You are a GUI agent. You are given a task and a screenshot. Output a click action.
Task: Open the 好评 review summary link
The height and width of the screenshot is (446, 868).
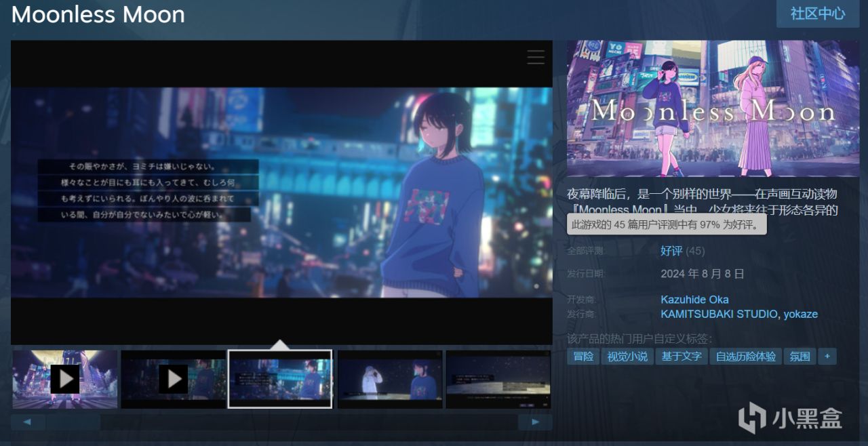click(671, 251)
